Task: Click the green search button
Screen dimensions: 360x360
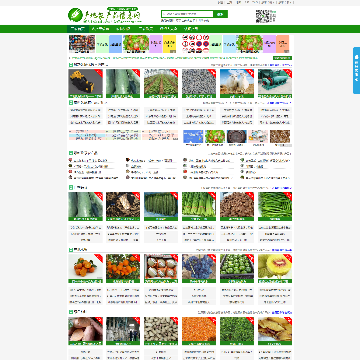Action: pyautogui.click(x=221, y=14)
